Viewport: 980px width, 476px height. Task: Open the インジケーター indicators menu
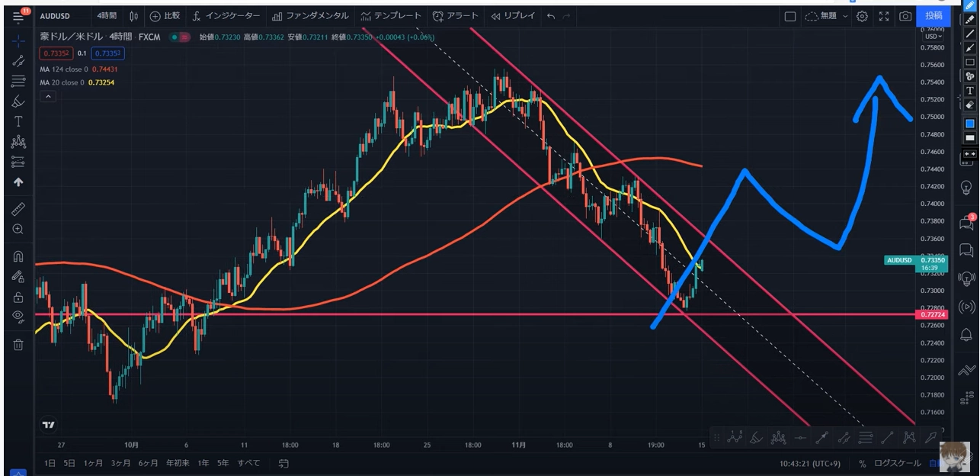coord(226,16)
